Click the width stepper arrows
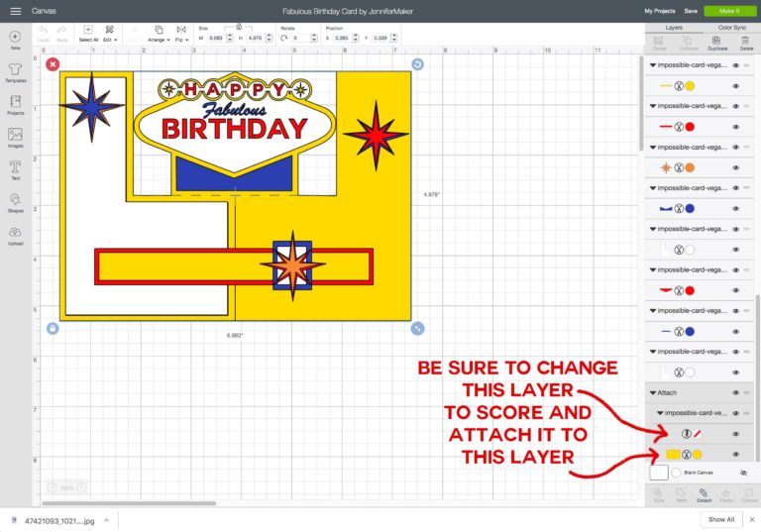Screen dimensions: 761x532 click(x=230, y=38)
